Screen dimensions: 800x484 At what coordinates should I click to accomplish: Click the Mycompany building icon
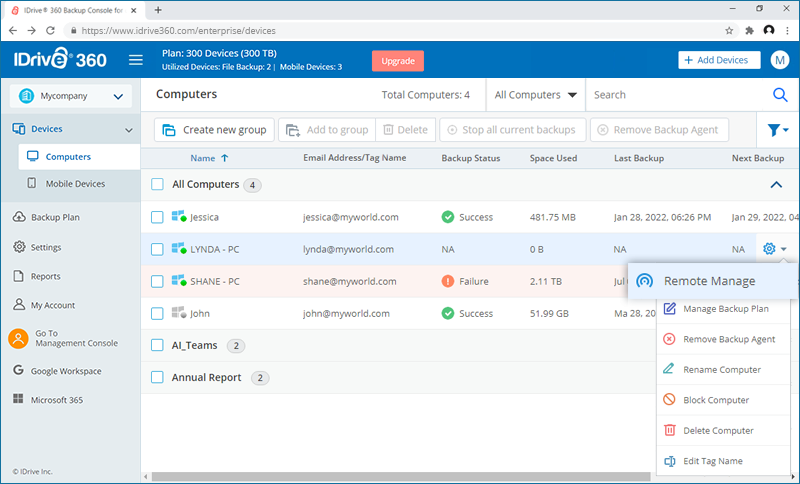point(26,95)
